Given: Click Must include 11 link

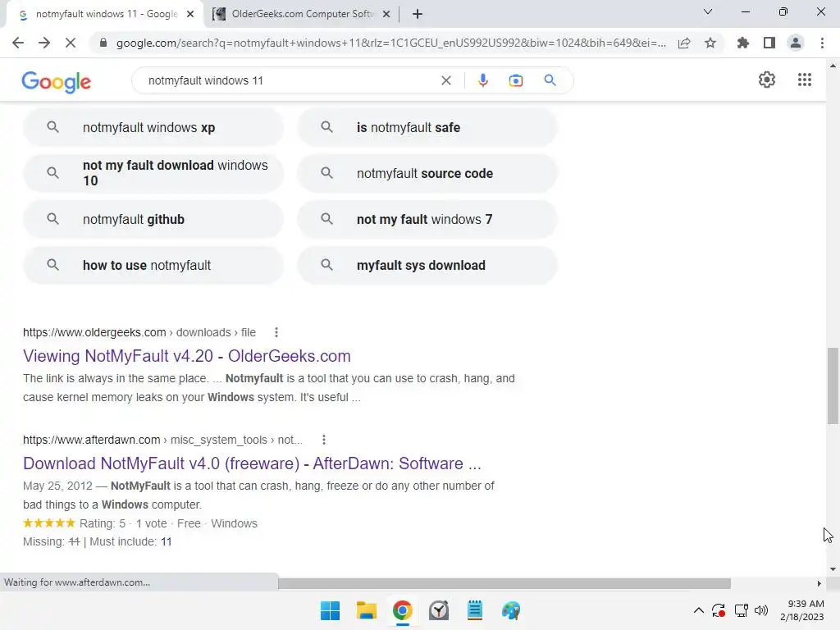Looking at the screenshot, I should (x=166, y=541).
